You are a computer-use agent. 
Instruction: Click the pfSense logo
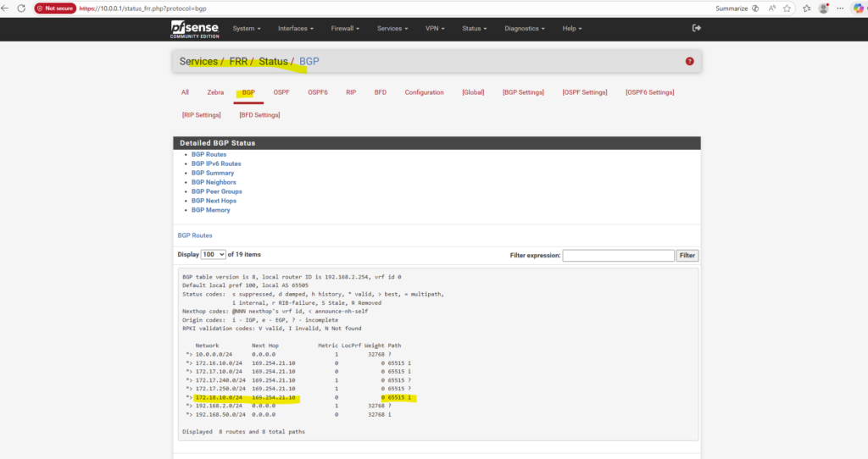(x=193, y=28)
